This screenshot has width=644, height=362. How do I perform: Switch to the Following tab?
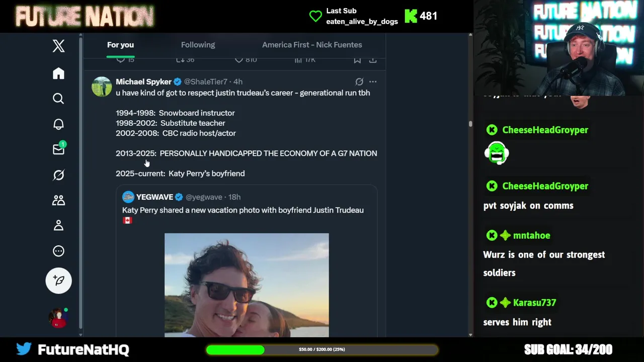pos(198,45)
